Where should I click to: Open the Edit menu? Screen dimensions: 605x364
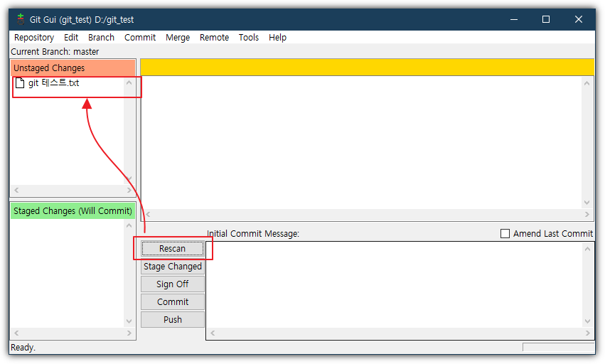click(x=71, y=38)
